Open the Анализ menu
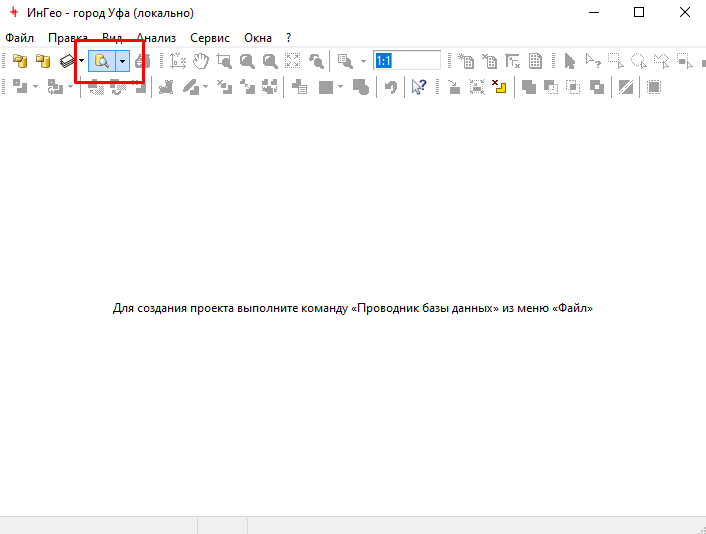Image resolution: width=706 pixels, height=534 pixels. (x=156, y=38)
